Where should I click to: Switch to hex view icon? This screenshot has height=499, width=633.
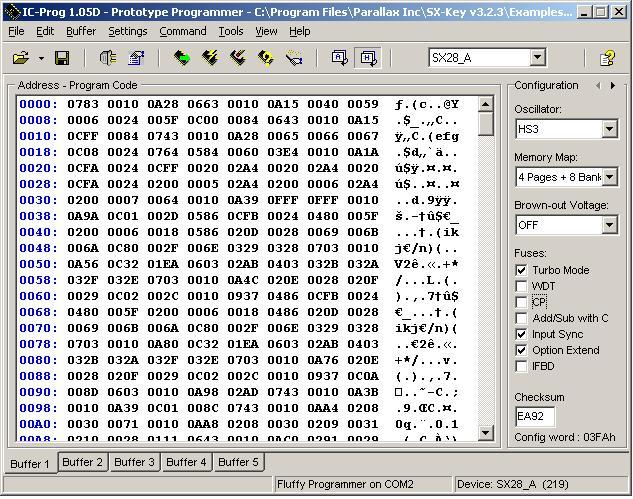368,58
